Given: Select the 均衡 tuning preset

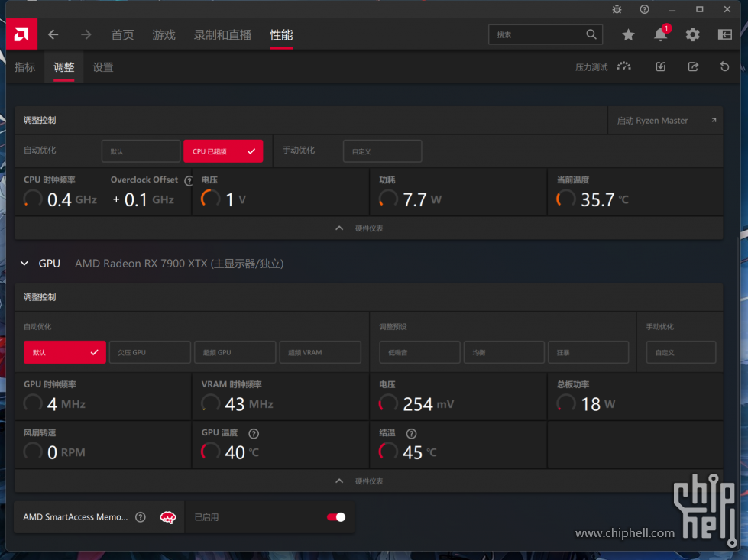Looking at the screenshot, I should [504, 352].
